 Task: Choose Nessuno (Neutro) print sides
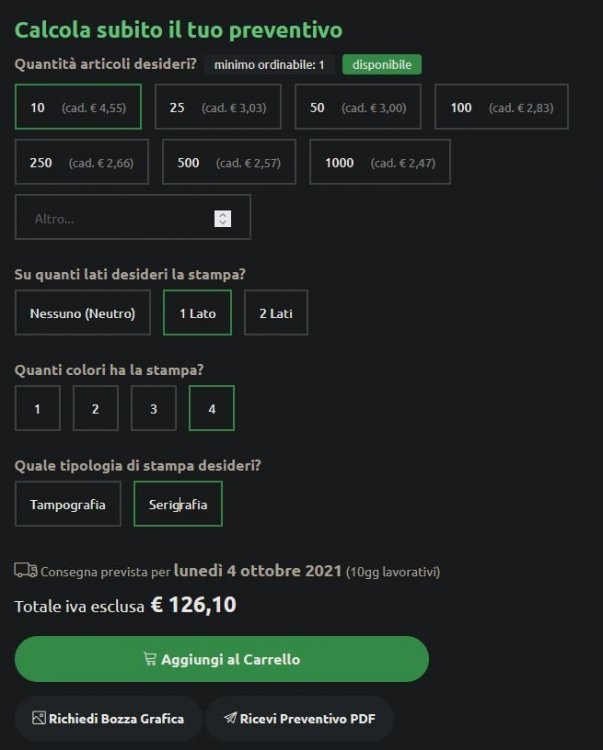82,313
